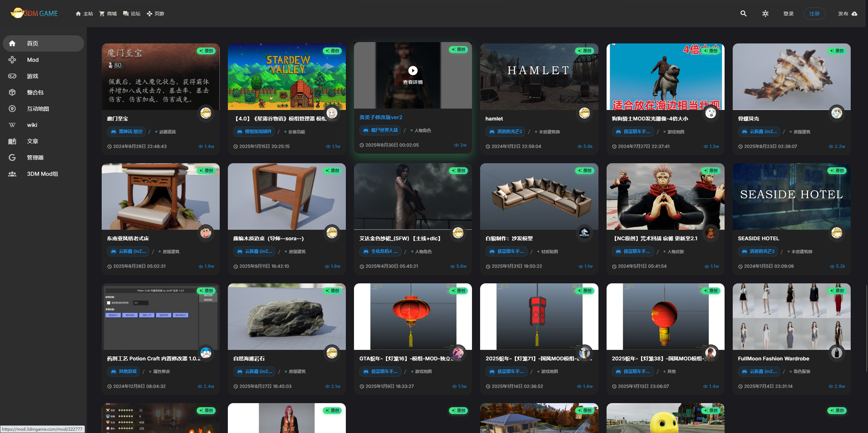Click the 登录 link
Image resolution: width=868 pixels, height=433 pixels.
(x=788, y=14)
